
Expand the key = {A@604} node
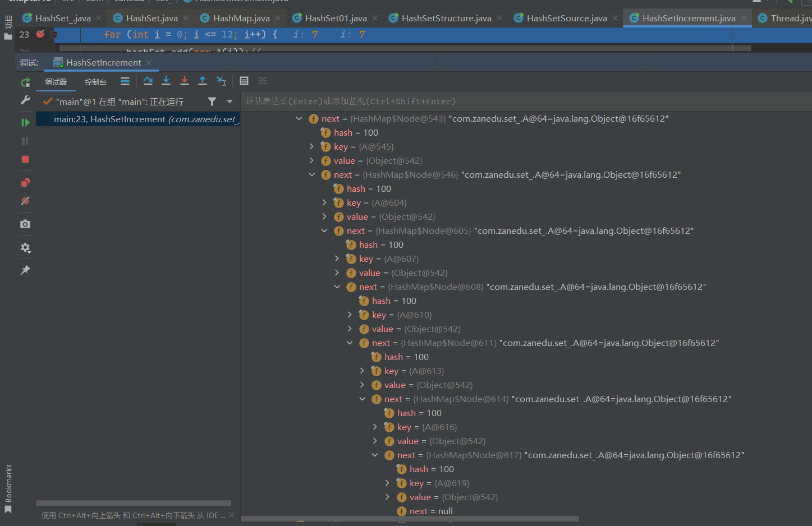tap(324, 202)
